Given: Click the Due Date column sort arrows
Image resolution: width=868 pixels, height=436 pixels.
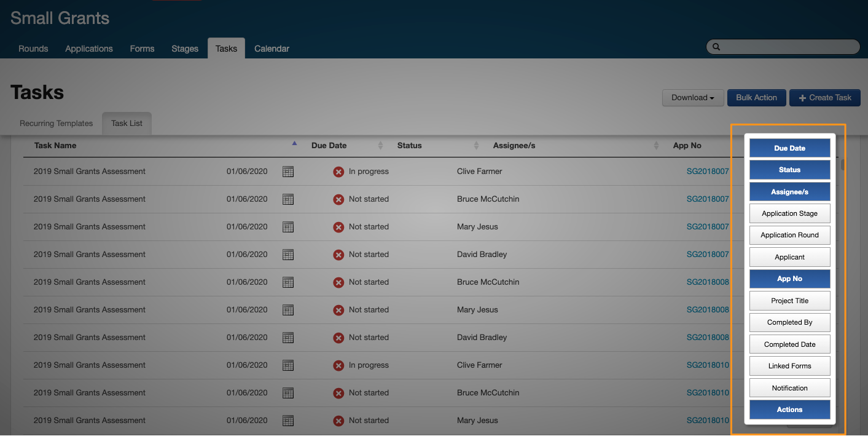Looking at the screenshot, I should tap(380, 146).
